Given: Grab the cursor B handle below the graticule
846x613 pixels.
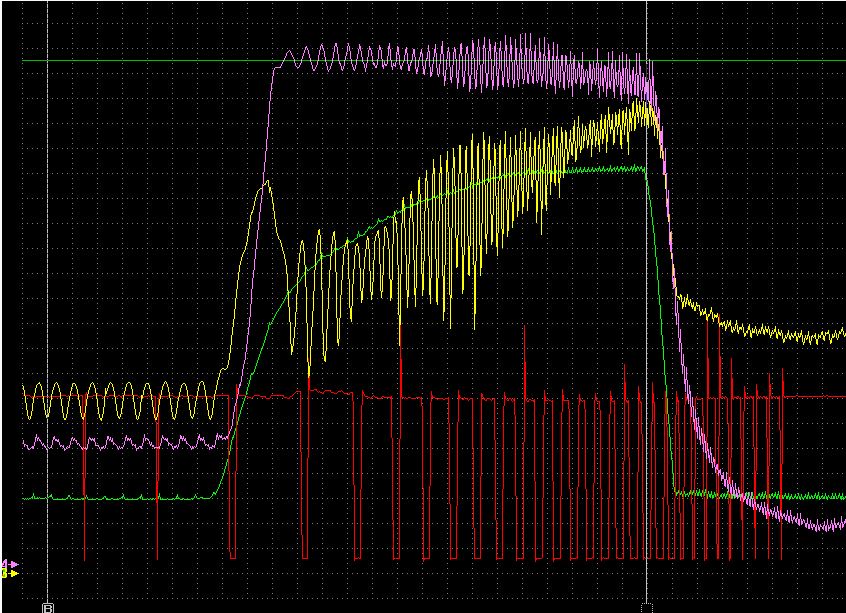Looking at the screenshot, I should (x=47, y=609).
